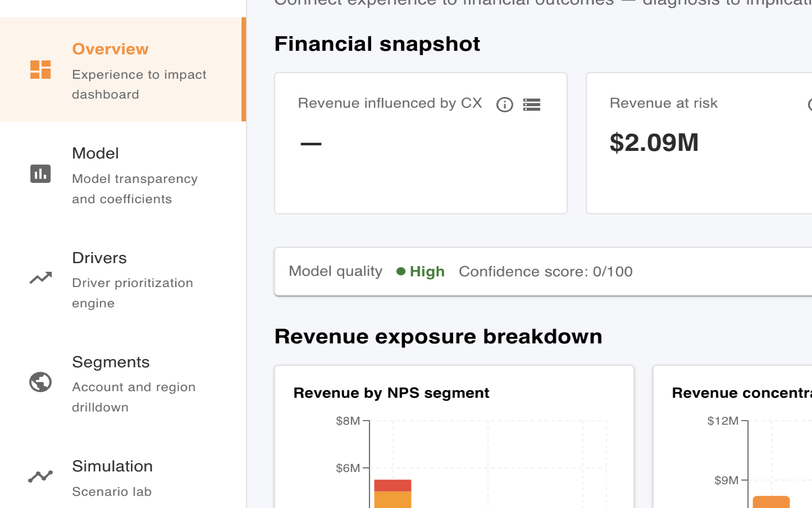Click the Revenue by NPS segment heading

391,393
